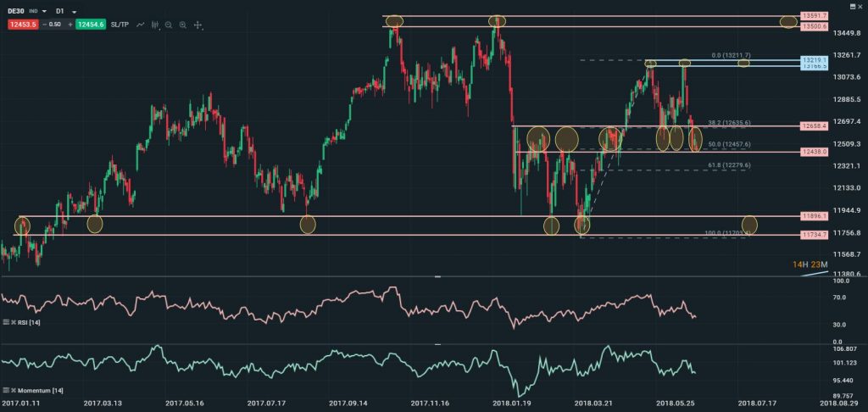
Task: Open the DE30 instrument dropdown arrow
Action: click(x=44, y=12)
